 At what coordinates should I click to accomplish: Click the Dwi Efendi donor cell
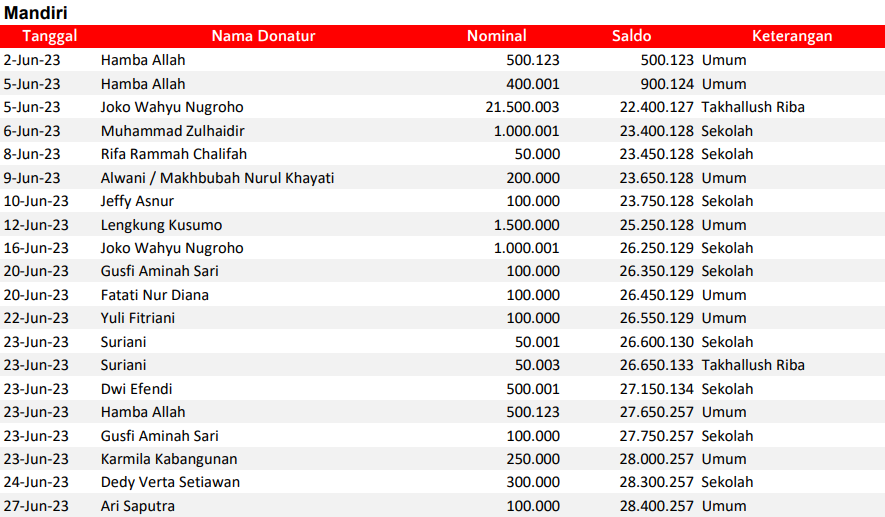135,389
